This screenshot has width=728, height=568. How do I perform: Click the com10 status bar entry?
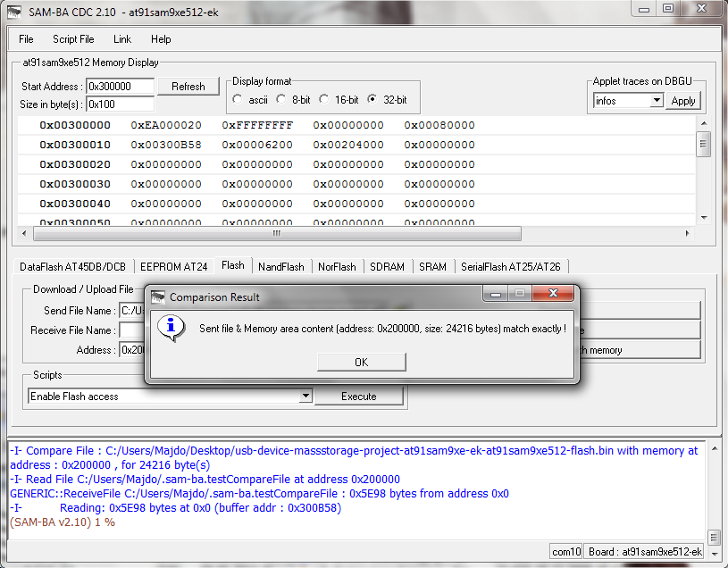pyautogui.click(x=566, y=551)
